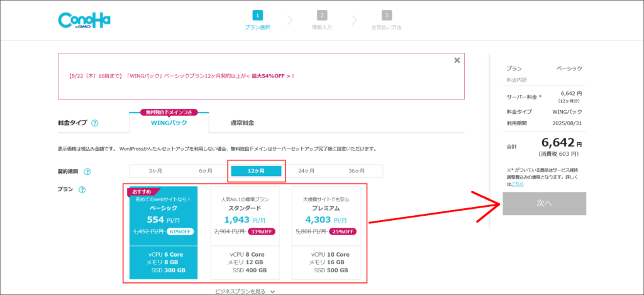644x295 pixels.
Task: Choose the スタンダード plan card
Action: click(x=245, y=233)
